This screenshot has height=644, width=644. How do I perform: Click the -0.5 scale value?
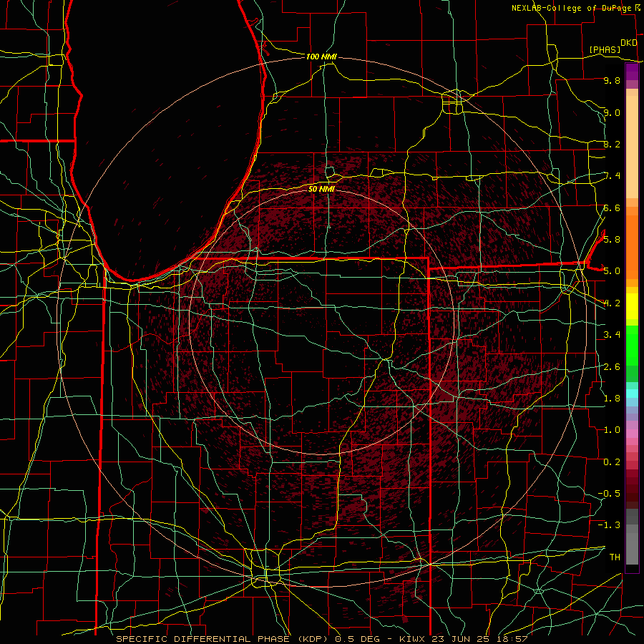[609, 493]
